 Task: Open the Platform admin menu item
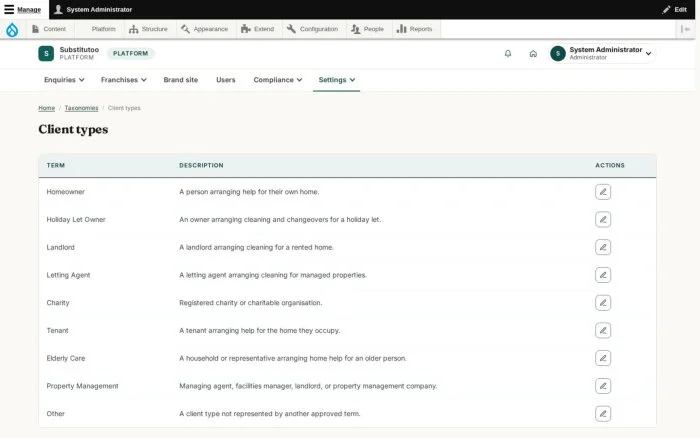[x=103, y=29]
